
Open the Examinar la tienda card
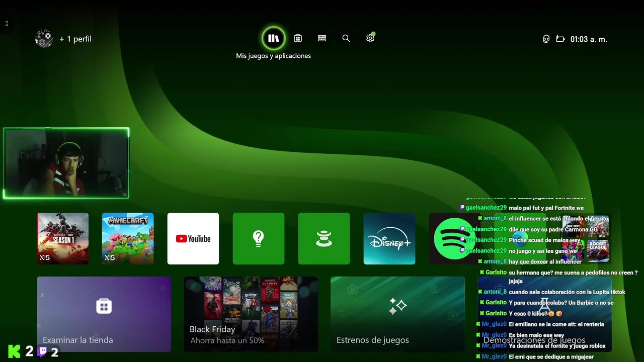[x=104, y=314]
